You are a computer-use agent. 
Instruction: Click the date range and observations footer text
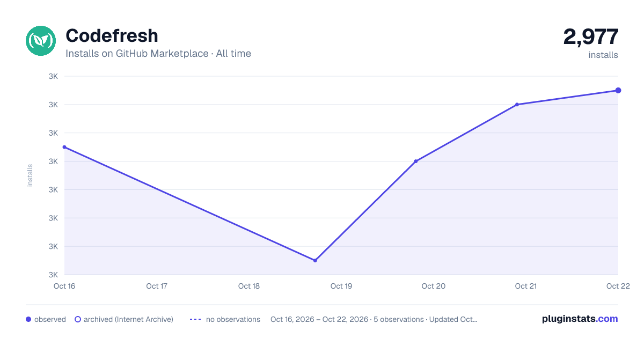pos(374,319)
